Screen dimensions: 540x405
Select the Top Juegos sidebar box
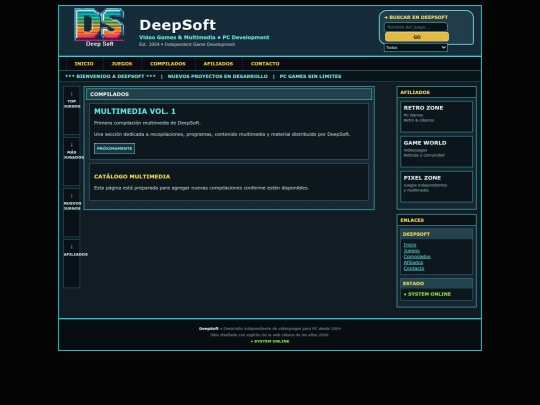click(72, 110)
